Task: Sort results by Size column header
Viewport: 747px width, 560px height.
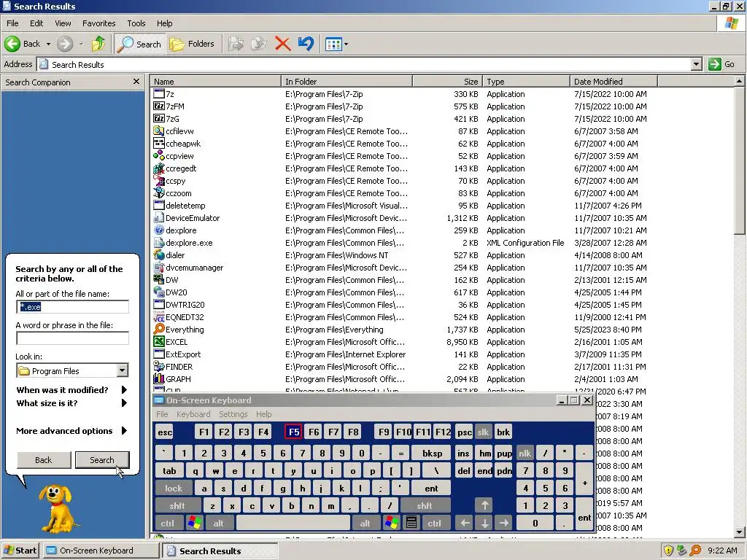Action: [447, 82]
